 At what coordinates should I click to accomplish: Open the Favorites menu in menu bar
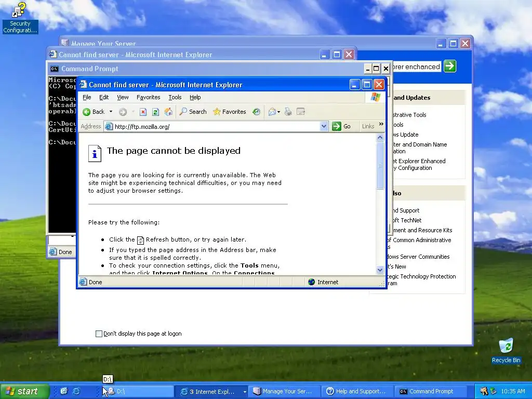148,97
